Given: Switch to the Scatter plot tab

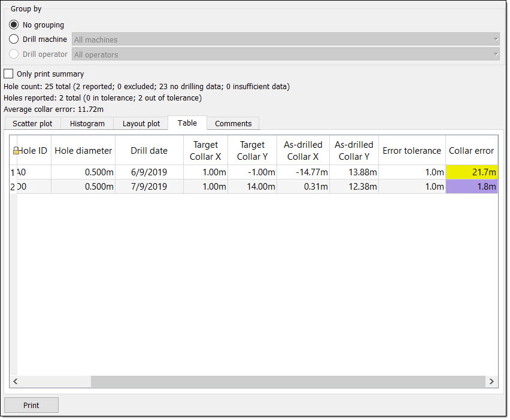Looking at the screenshot, I should click(32, 123).
